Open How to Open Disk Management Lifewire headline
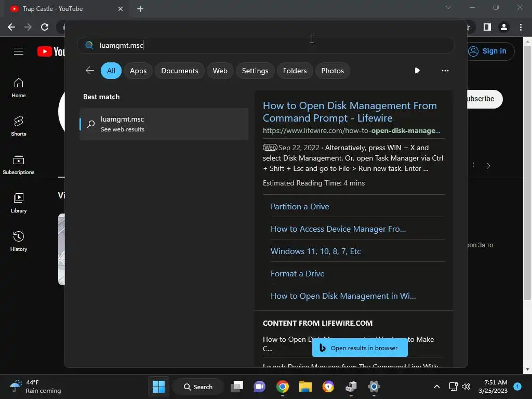 (x=350, y=112)
